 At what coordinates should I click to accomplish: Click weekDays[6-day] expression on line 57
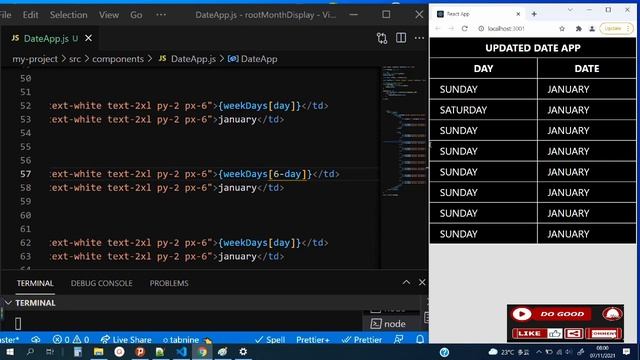click(265, 174)
